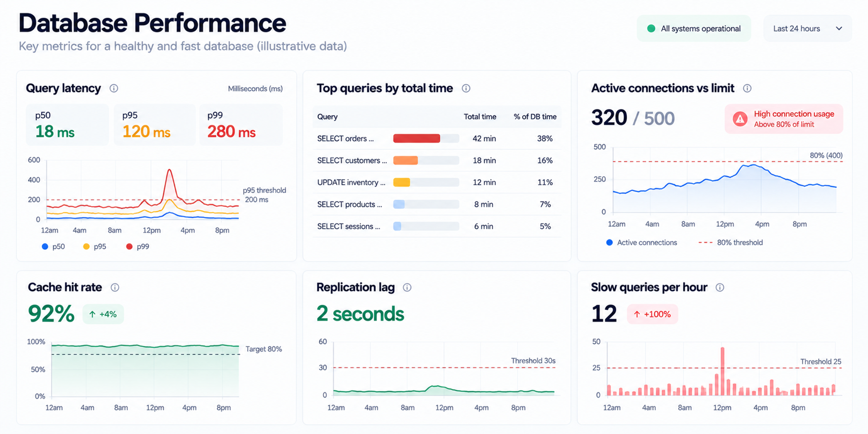Click the 11% DB time value
This screenshot has width=868, height=434.
point(545,182)
